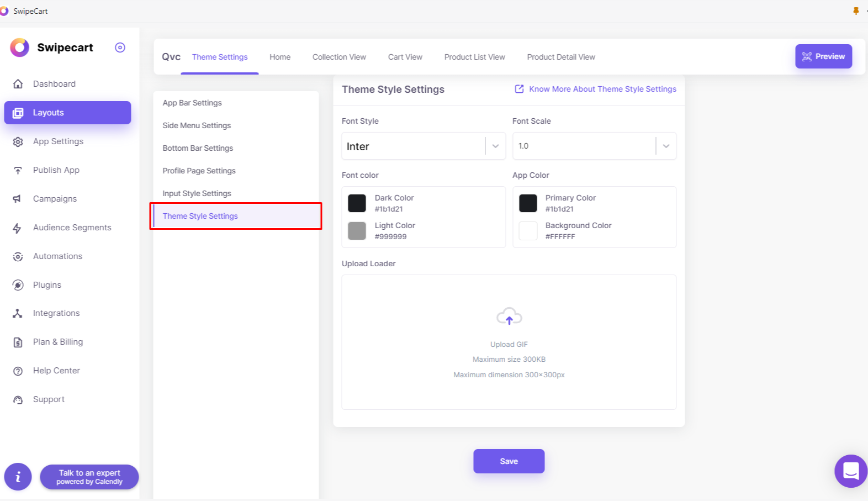The height and width of the screenshot is (501, 868).
Task: Switch to the Collection View tab
Action: click(339, 57)
